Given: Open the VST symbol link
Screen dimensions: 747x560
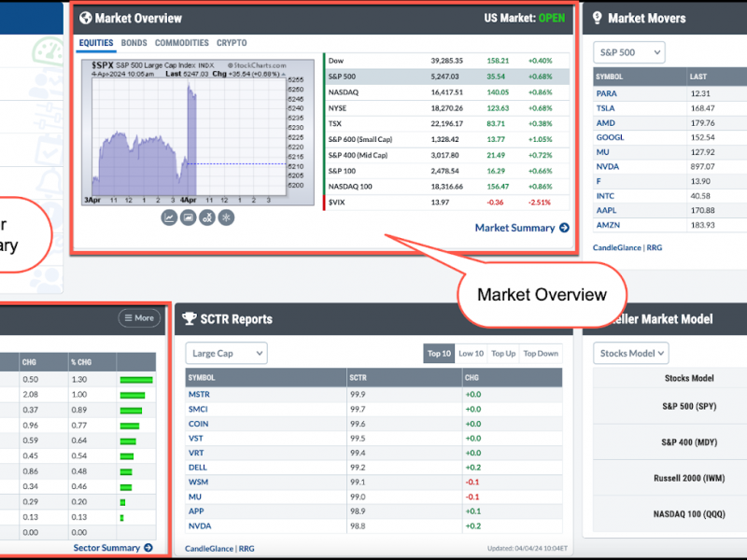Looking at the screenshot, I should click(x=196, y=438).
